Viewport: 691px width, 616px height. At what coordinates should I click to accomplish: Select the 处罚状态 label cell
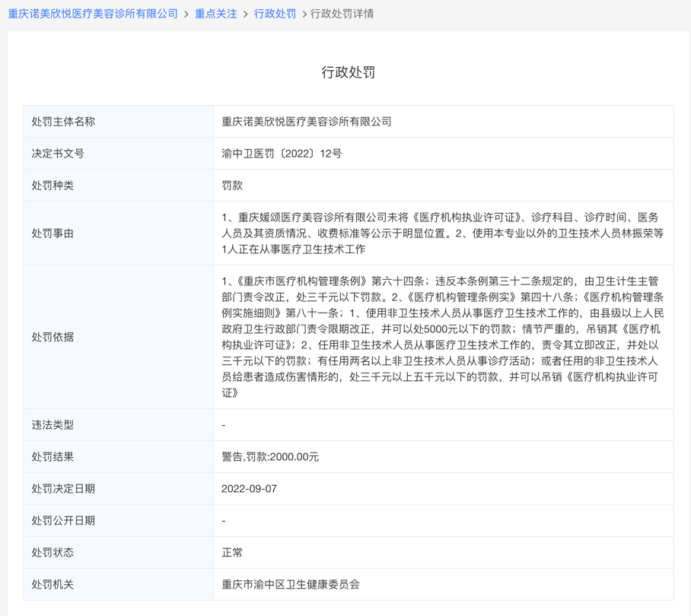[119, 553]
